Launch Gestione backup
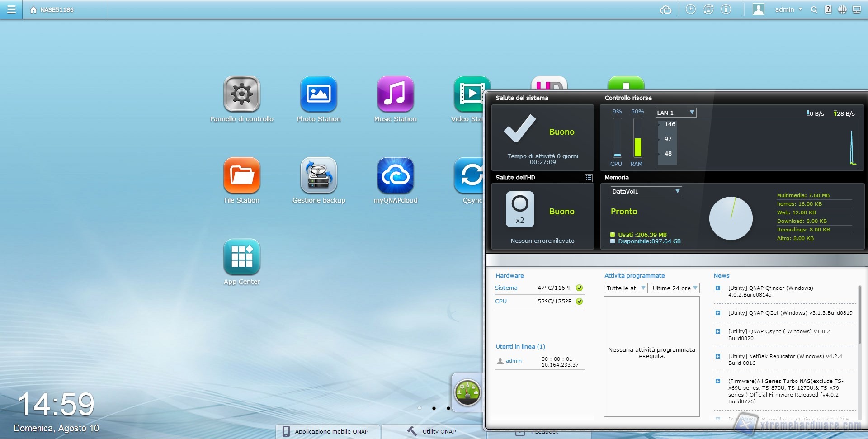 point(318,175)
